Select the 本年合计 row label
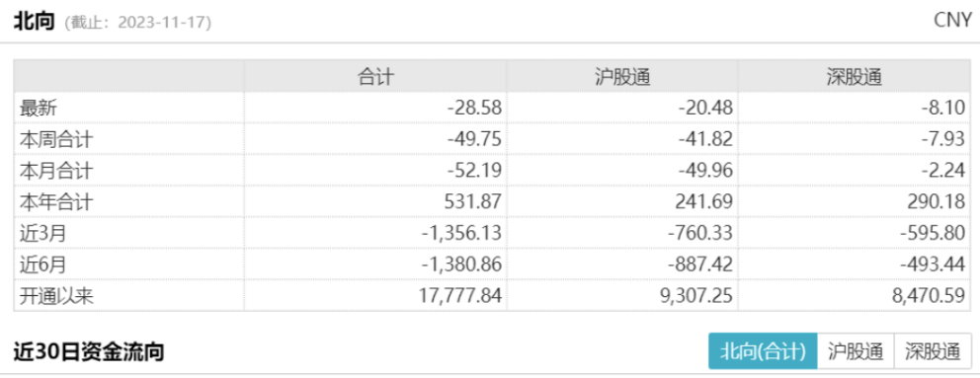This screenshot has width=980, height=378. [x=56, y=201]
